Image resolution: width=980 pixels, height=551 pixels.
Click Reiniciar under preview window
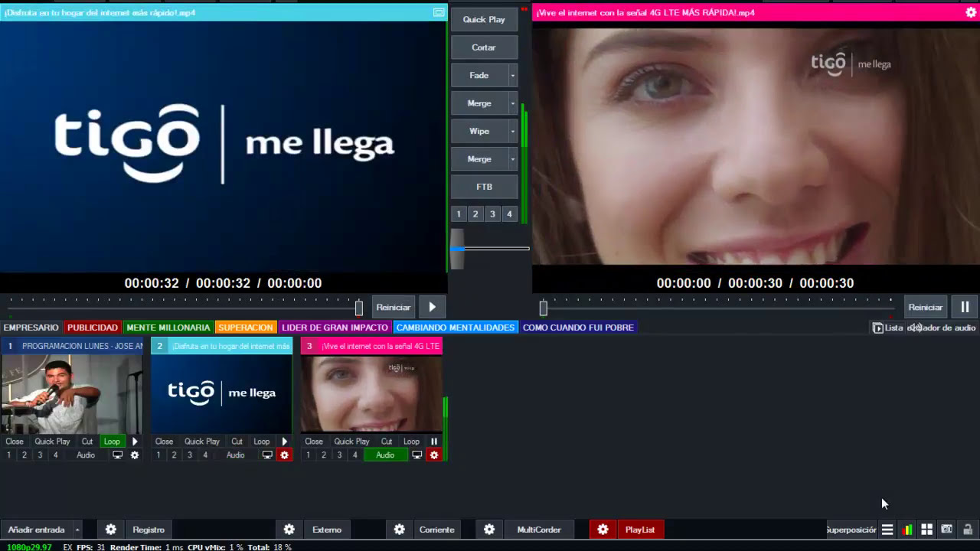click(x=394, y=307)
